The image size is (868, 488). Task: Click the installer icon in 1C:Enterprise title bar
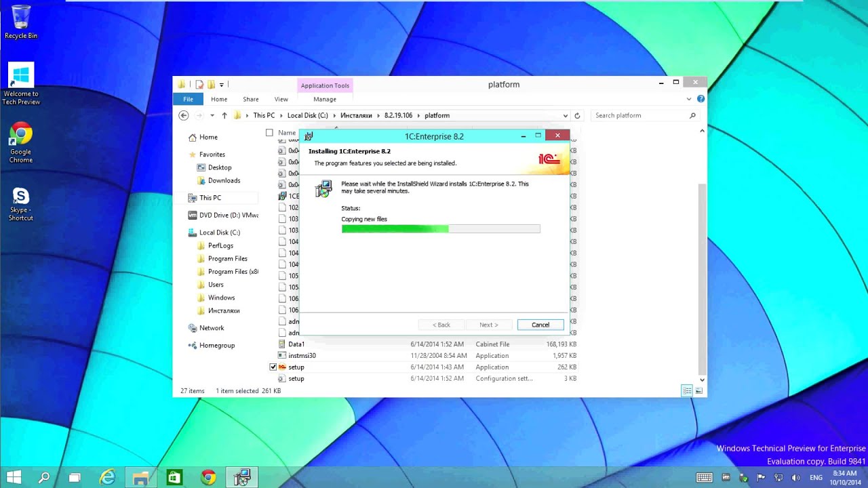pos(309,136)
